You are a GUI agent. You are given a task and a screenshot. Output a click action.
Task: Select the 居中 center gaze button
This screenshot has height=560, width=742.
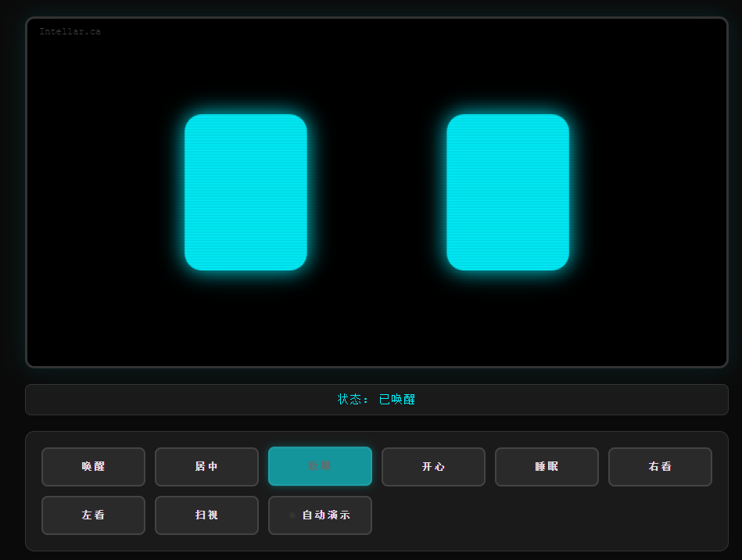coord(206,467)
